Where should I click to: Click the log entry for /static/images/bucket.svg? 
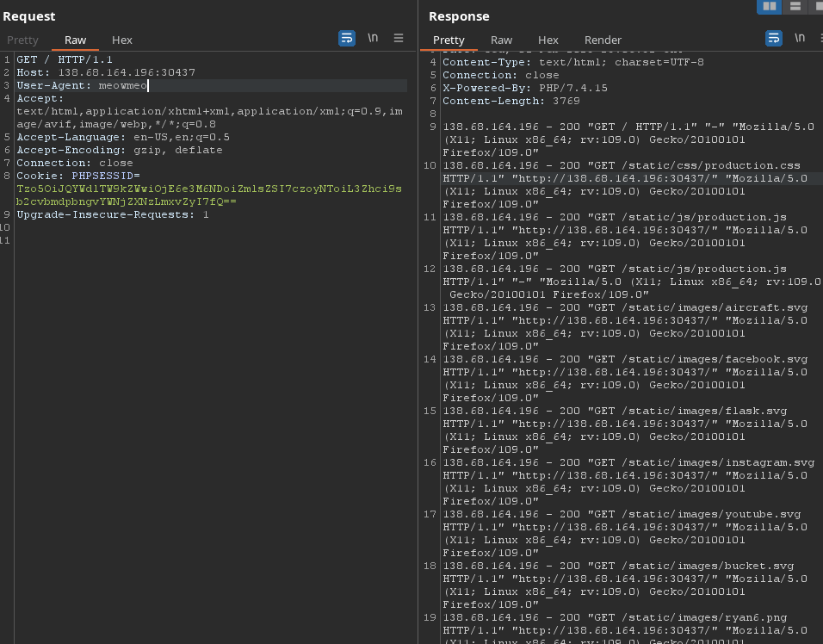625,585
